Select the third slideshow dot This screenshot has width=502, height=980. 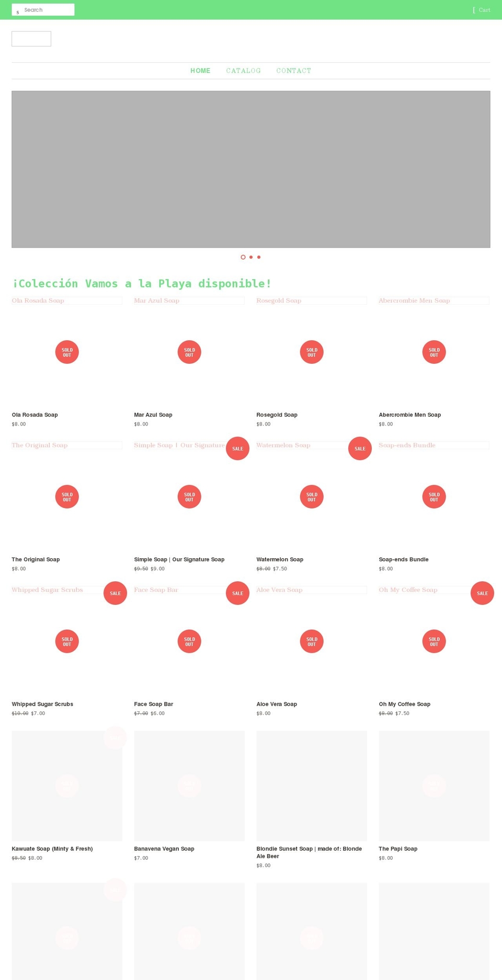(259, 257)
